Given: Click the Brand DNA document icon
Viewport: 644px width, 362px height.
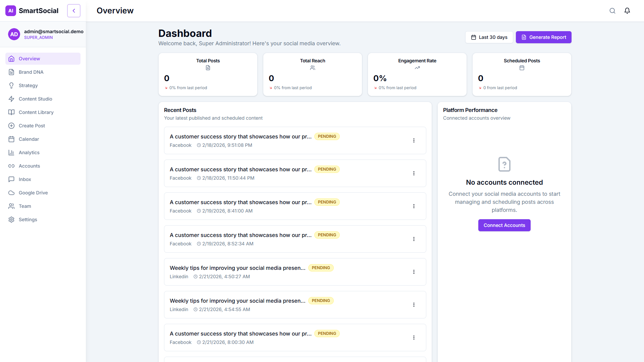Looking at the screenshot, I should (11, 72).
